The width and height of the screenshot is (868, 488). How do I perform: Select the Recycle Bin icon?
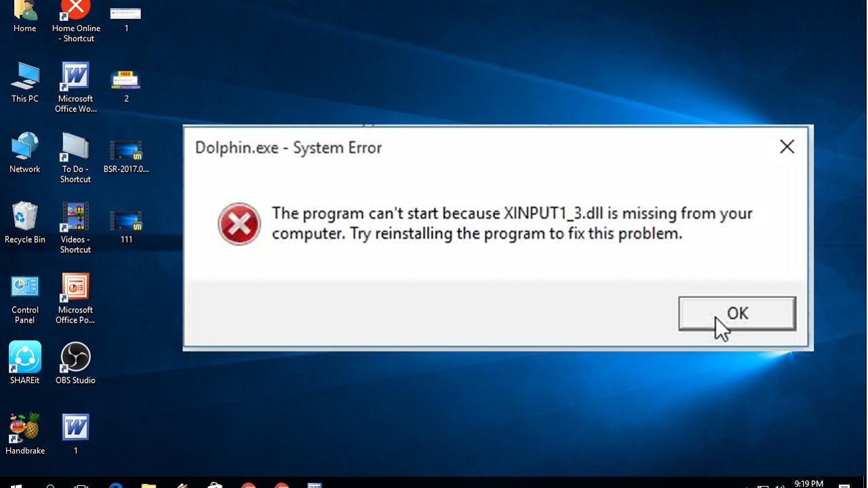pyautogui.click(x=25, y=223)
